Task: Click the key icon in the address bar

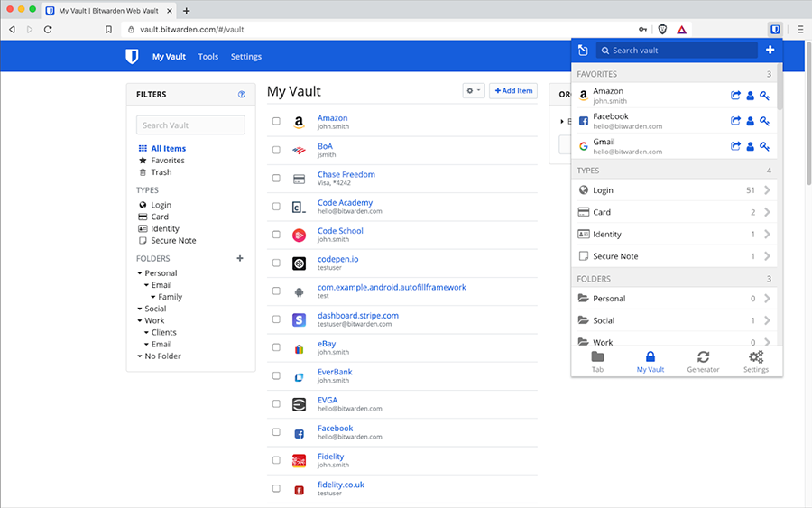Action: point(642,30)
